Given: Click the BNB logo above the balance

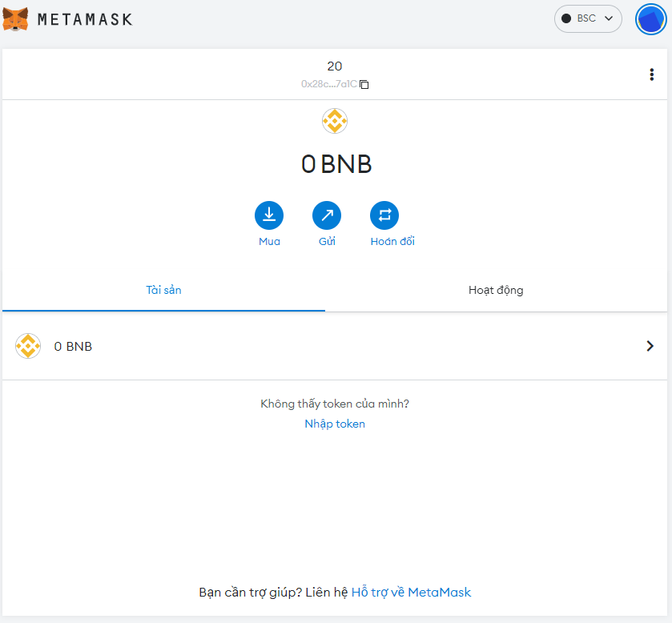Looking at the screenshot, I should point(335,121).
